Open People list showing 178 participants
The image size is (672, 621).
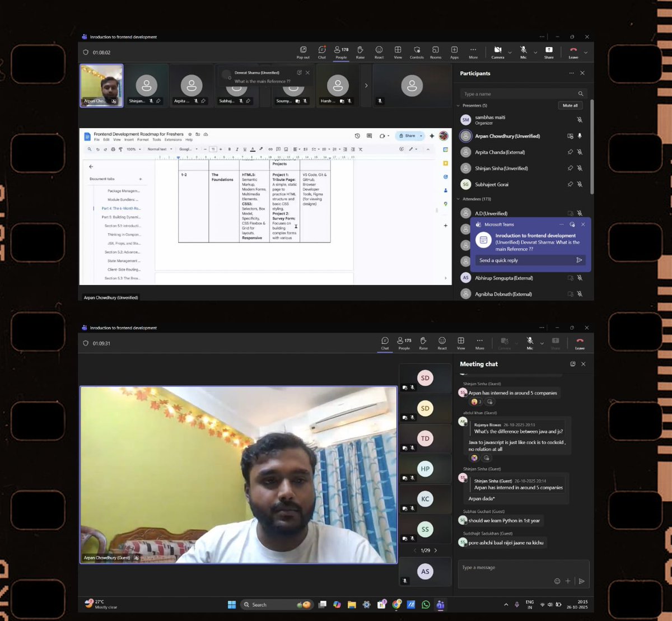coord(341,52)
